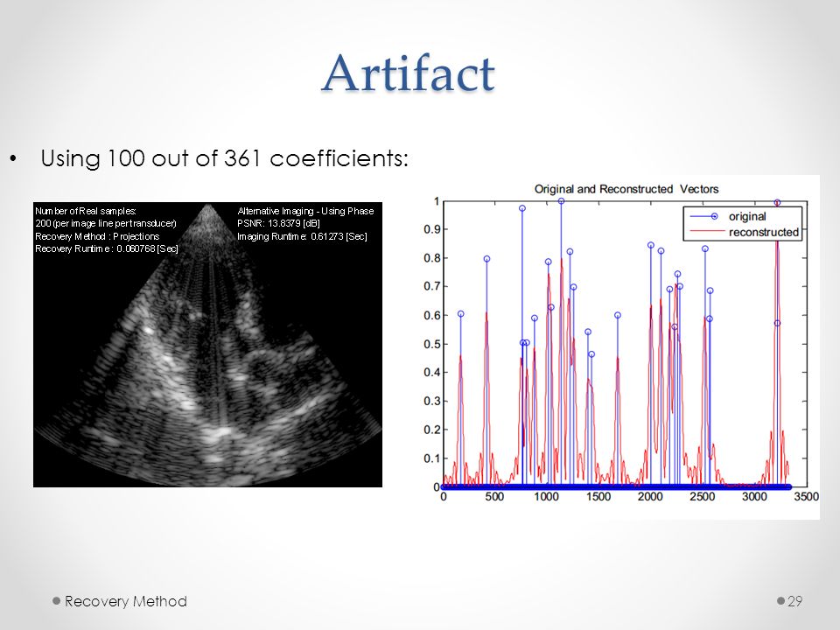This screenshot has width=840, height=630.
Task: Click "Recovery Method : Projections" text in image
Action: [x=97, y=236]
